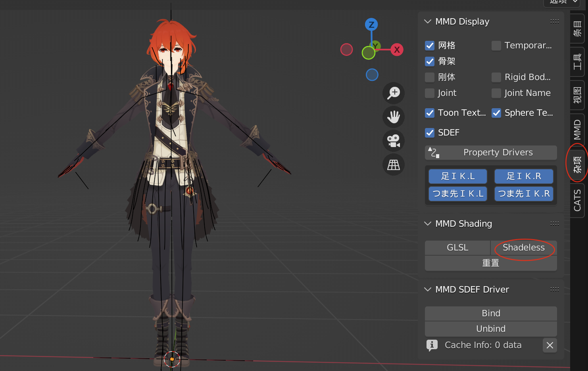The image size is (588, 371).
Task: Collapse the MMD Display panel
Action: pos(428,22)
